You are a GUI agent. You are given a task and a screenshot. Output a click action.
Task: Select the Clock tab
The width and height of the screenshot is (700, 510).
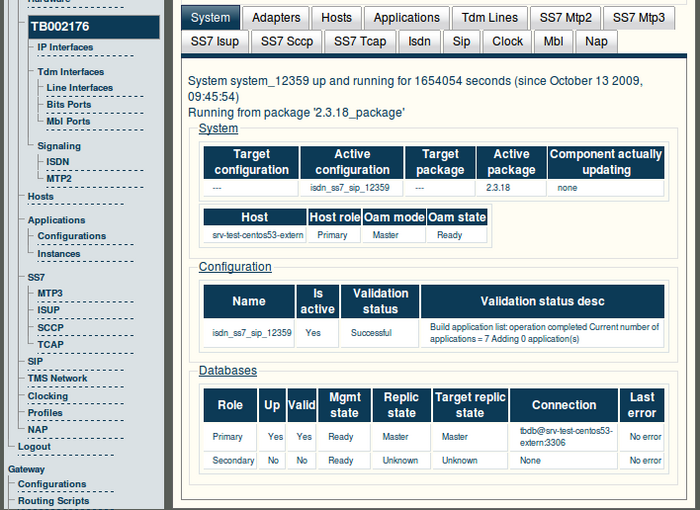507,41
